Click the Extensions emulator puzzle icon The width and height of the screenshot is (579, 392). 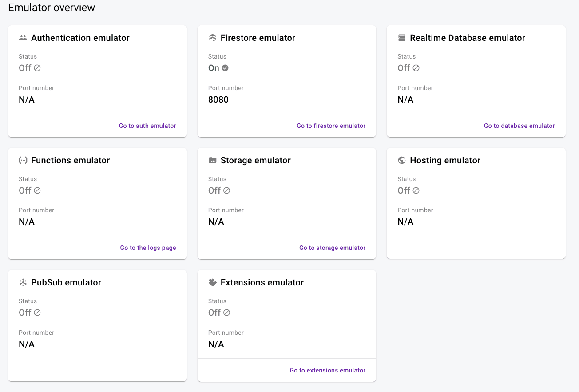pos(213,283)
